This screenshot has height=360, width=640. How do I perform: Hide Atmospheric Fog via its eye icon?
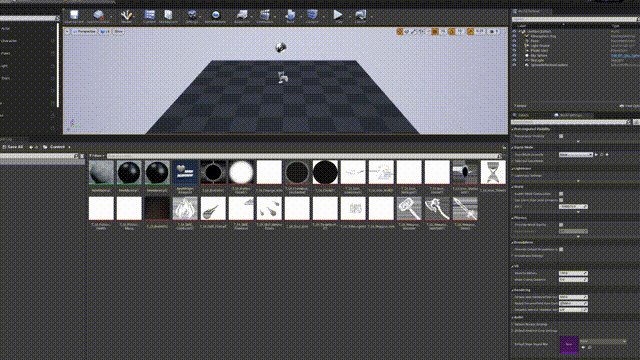pos(514,36)
